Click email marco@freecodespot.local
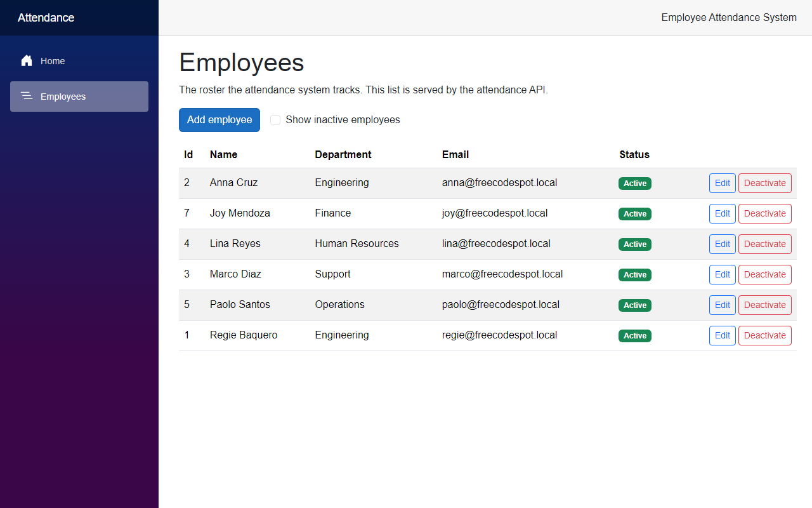 pos(502,274)
